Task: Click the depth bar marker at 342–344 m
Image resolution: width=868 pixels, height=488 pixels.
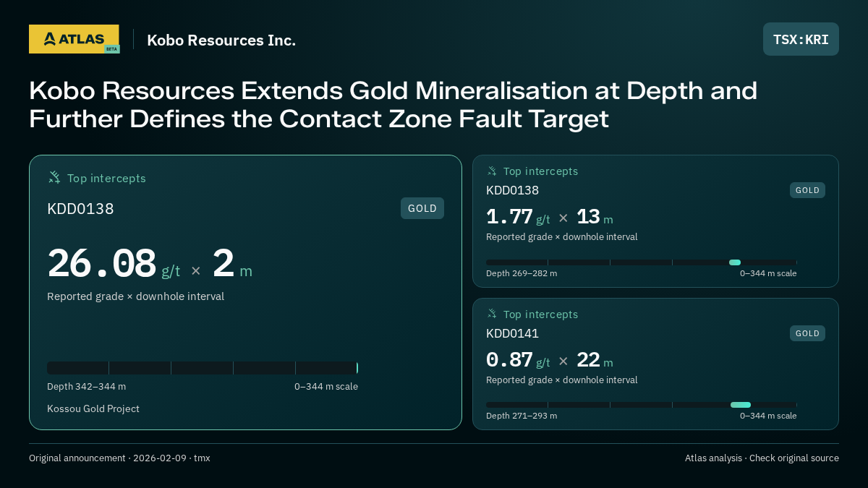Action: (x=357, y=368)
